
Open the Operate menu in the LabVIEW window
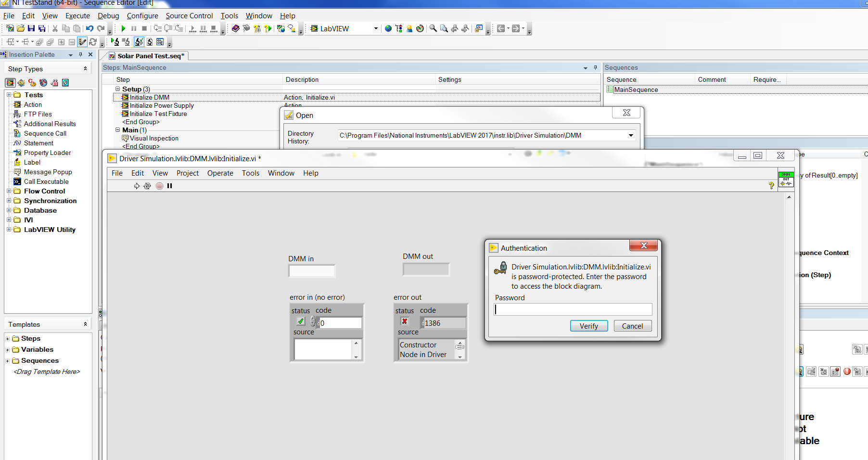click(x=220, y=173)
